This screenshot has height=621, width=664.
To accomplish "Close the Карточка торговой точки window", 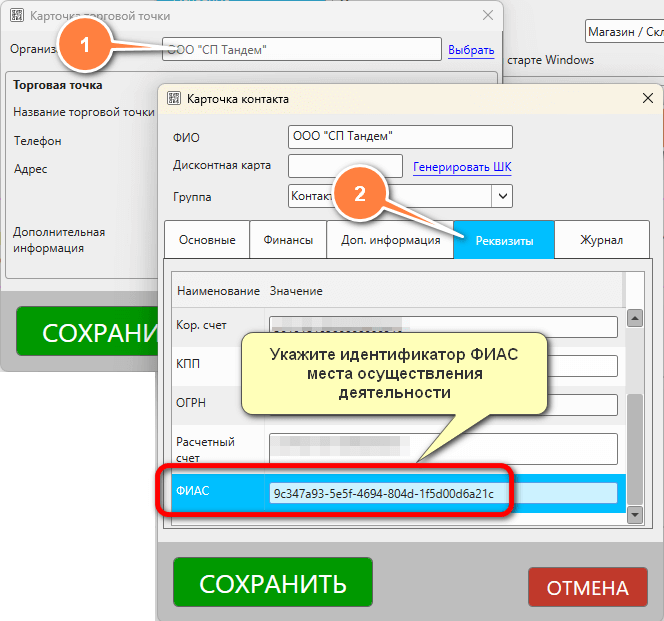I will [x=488, y=16].
